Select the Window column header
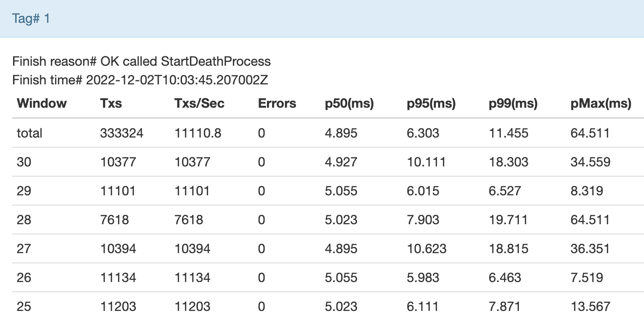Image resolution: width=644 pixels, height=317 pixels. [41, 103]
